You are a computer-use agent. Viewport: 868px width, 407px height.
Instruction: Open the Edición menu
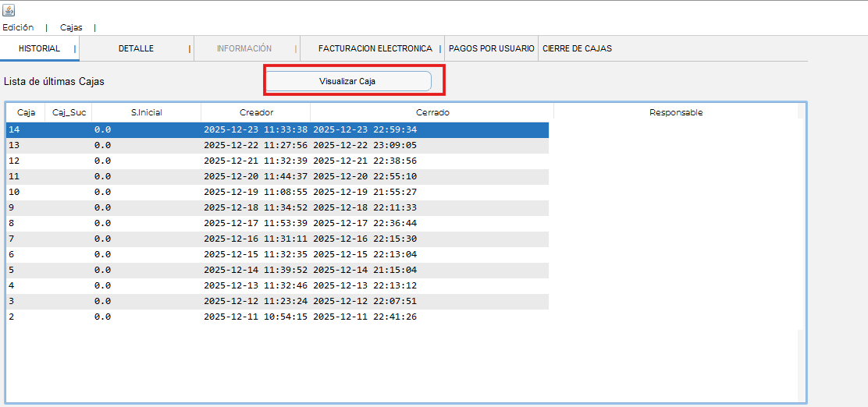18,27
